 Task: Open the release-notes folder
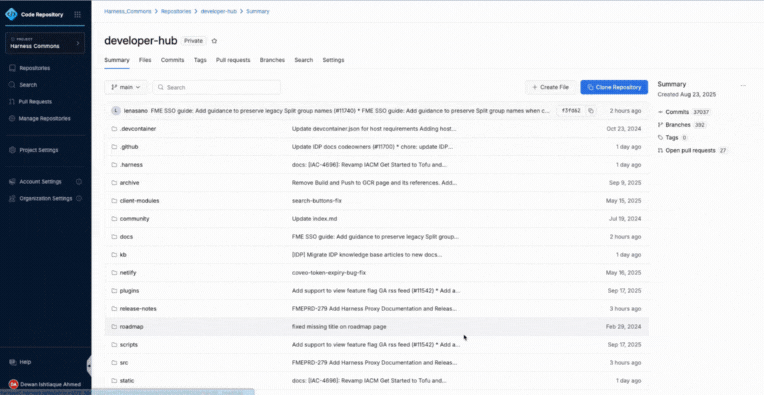[x=138, y=309]
